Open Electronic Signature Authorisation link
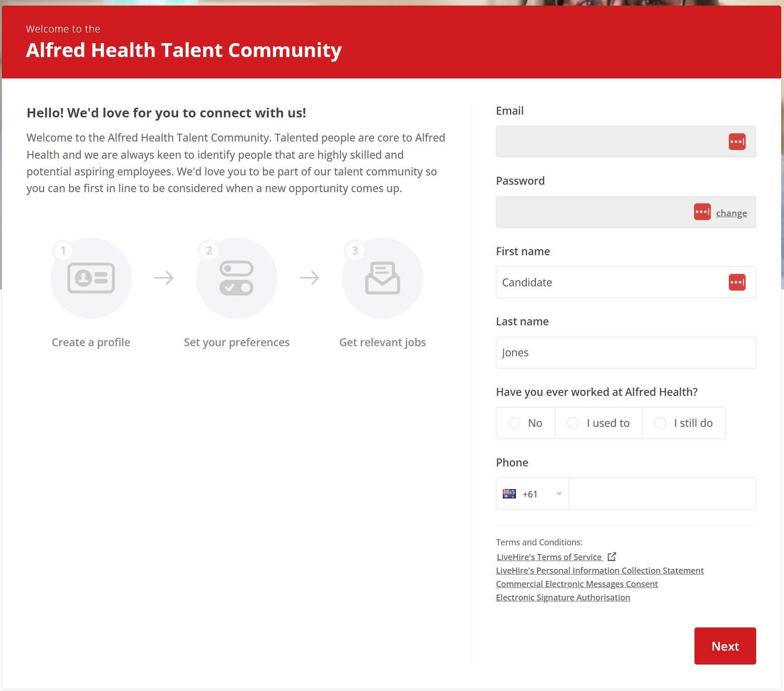The width and height of the screenshot is (784, 691). (x=563, y=597)
